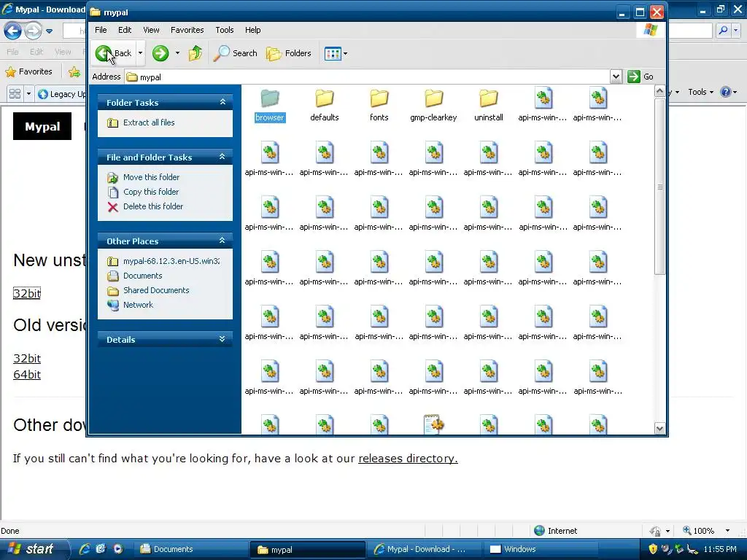Click Delete this folder task
The height and width of the screenshot is (560, 747).
pos(153,206)
